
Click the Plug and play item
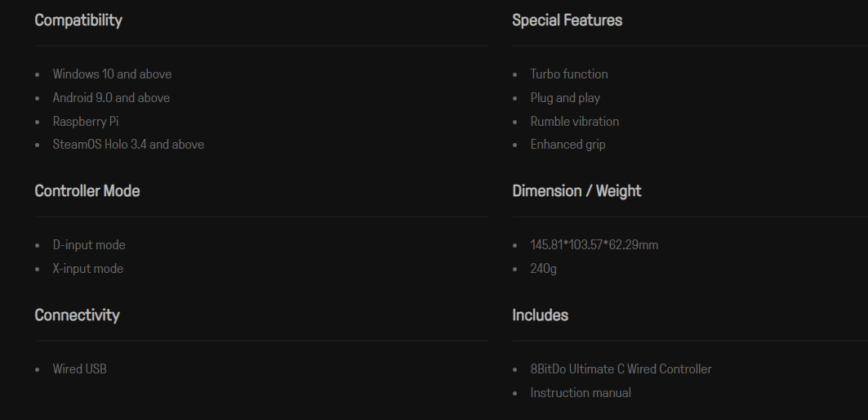pos(565,98)
